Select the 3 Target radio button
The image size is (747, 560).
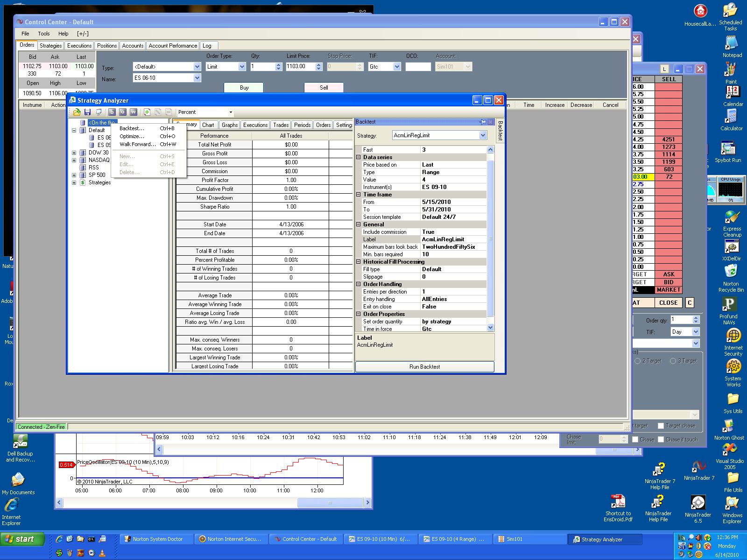pos(673,361)
